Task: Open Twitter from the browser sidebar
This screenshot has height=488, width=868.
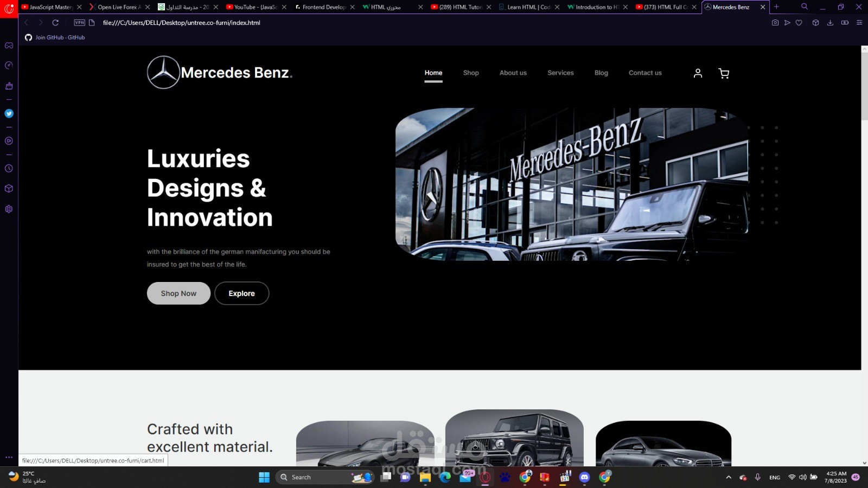Action: click(x=9, y=113)
